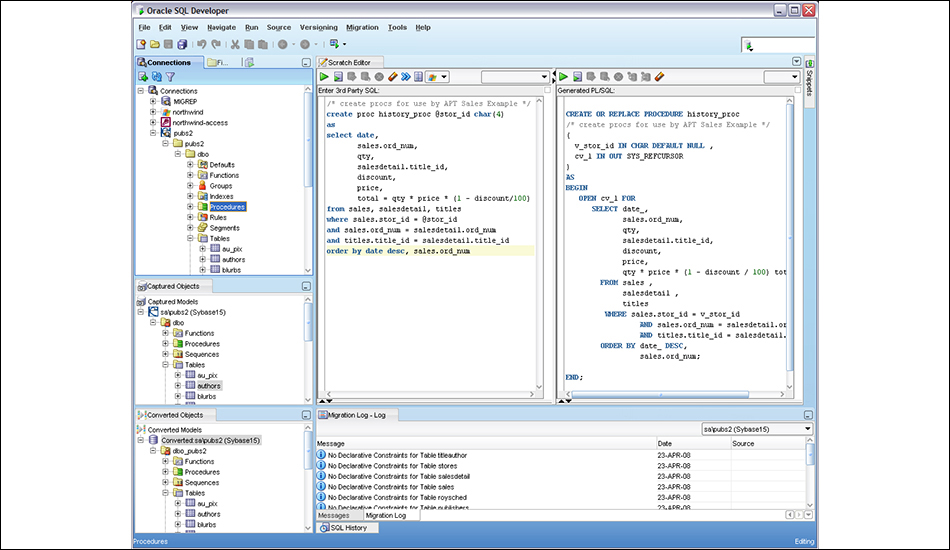Viewport: 950px width, 550px height.
Task: Click the Copy icon in main toolbar
Action: point(249,44)
